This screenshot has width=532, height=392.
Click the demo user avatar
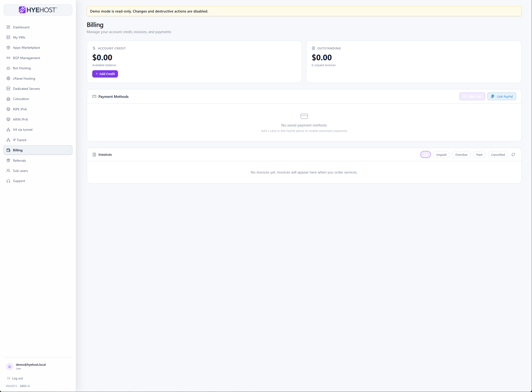pyautogui.click(x=9, y=367)
